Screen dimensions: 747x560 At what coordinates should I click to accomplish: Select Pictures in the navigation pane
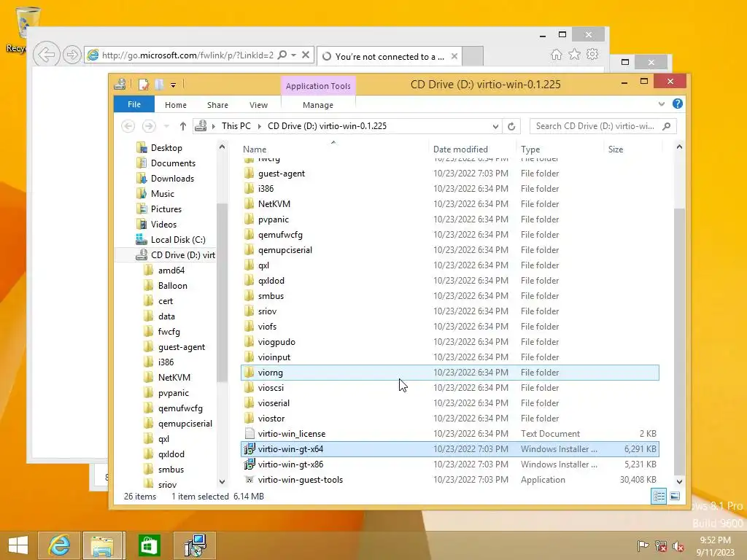tap(166, 209)
